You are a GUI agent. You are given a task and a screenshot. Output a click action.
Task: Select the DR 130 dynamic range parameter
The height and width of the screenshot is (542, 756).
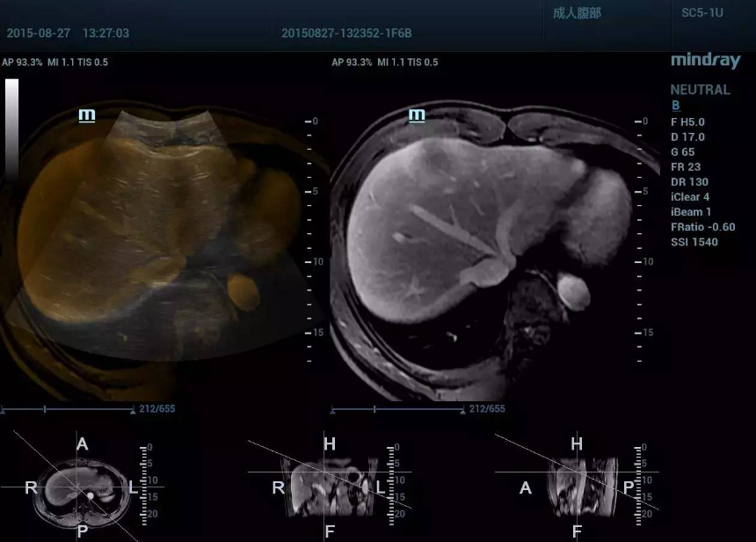pyautogui.click(x=688, y=182)
